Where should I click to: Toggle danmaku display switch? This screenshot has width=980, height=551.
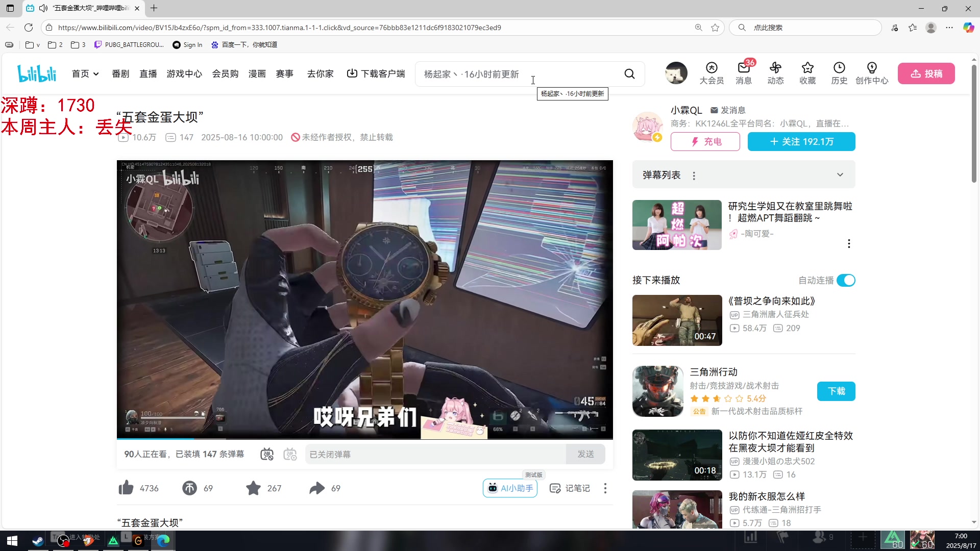[267, 454]
